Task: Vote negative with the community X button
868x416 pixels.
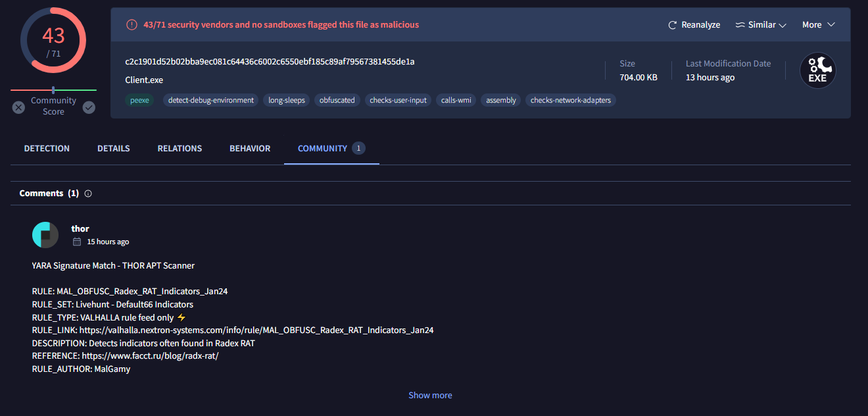Action: point(18,107)
